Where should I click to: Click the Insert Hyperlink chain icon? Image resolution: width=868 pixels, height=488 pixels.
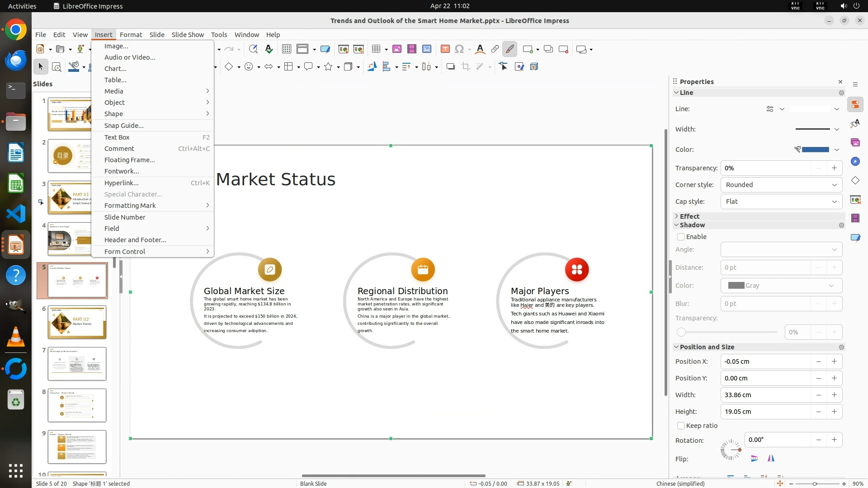495,49
